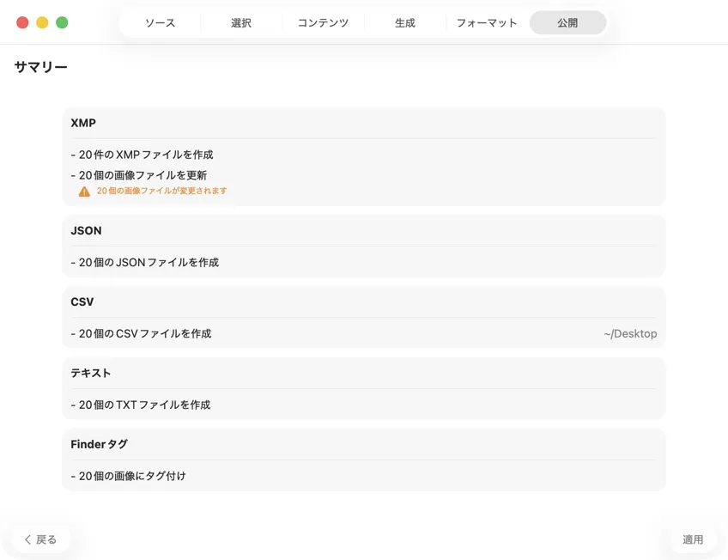Go to the コンテンツ tab
The width and height of the screenshot is (728, 560).
coord(323,23)
